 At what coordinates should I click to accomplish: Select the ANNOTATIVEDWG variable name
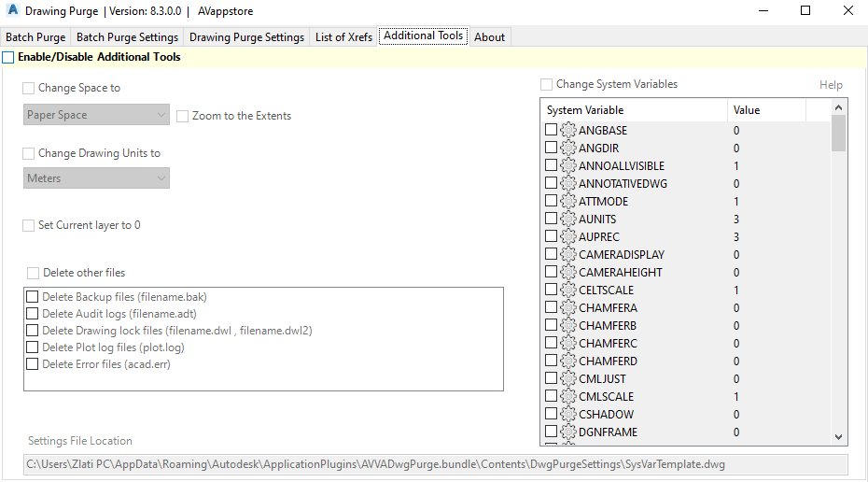(623, 184)
